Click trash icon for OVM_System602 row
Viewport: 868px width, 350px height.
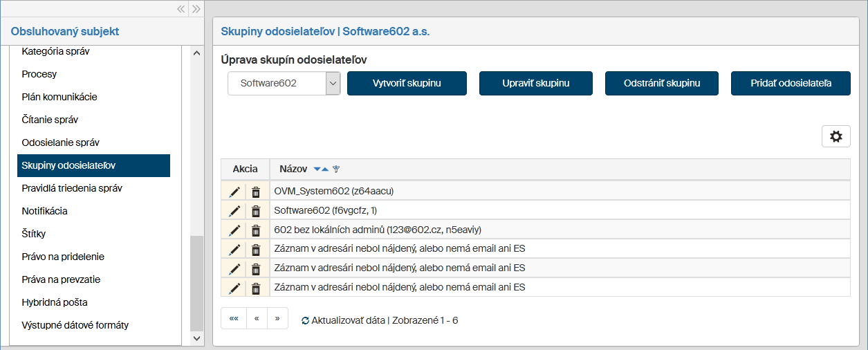[256, 192]
